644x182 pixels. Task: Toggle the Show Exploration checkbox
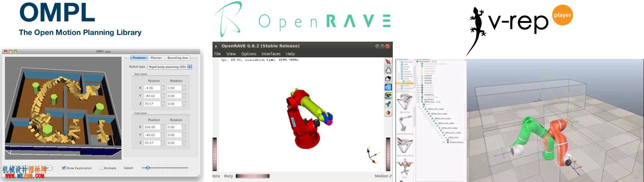click(x=64, y=168)
